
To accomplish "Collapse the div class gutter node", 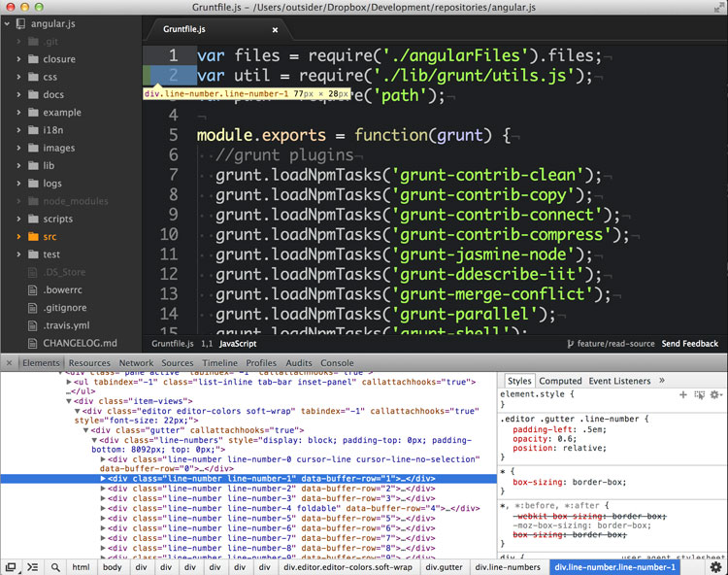I will coord(85,430).
